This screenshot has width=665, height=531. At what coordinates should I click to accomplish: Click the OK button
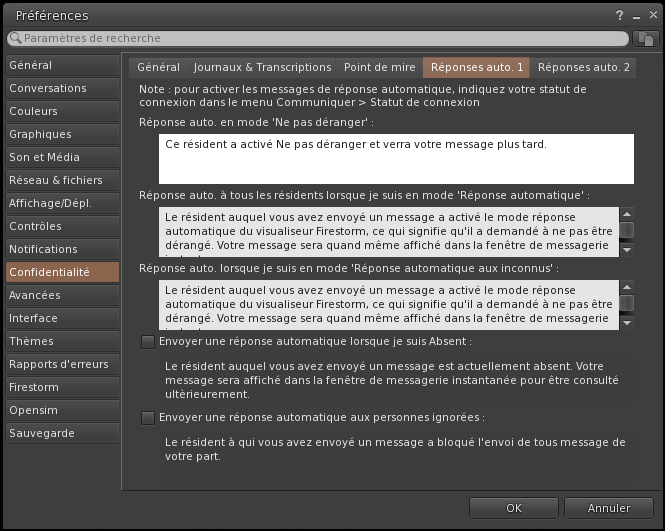click(x=513, y=508)
